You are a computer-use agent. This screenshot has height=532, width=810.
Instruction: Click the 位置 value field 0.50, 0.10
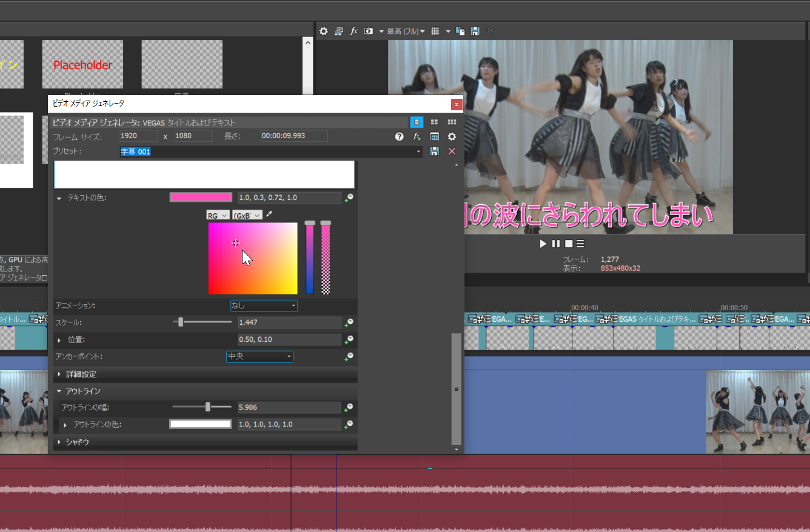[x=289, y=339]
